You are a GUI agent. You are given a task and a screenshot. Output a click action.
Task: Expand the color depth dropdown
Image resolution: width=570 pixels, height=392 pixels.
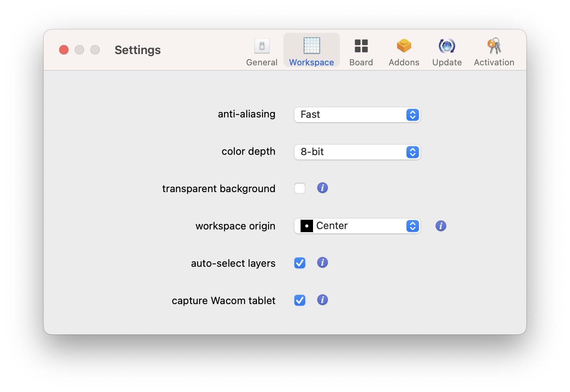pyautogui.click(x=357, y=152)
